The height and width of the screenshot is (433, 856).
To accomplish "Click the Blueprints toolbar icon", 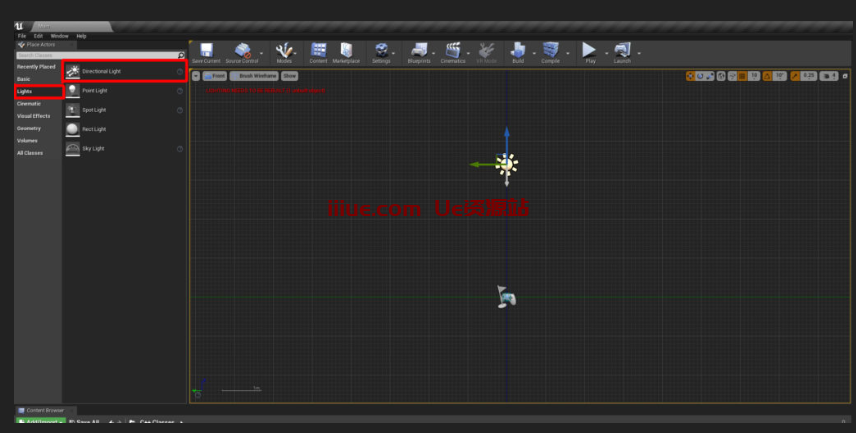I will pos(420,51).
